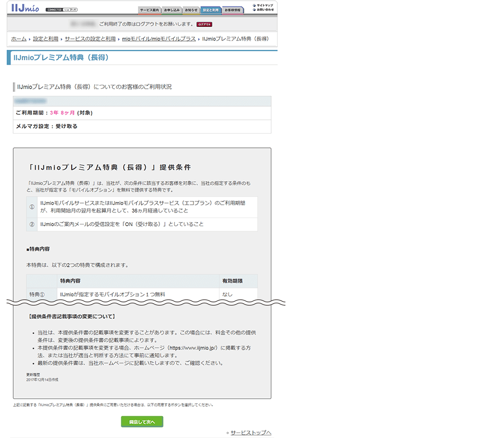Click the ご案内メール ON（受け取る） condition text
Screen dimensions: 504x438
122,224
